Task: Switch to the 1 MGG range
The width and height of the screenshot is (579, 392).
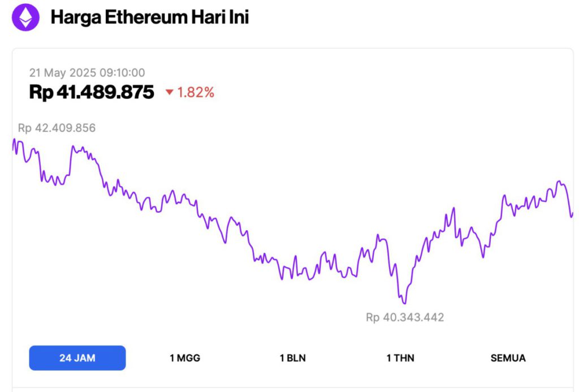Action: pyautogui.click(x=185, y=358)
